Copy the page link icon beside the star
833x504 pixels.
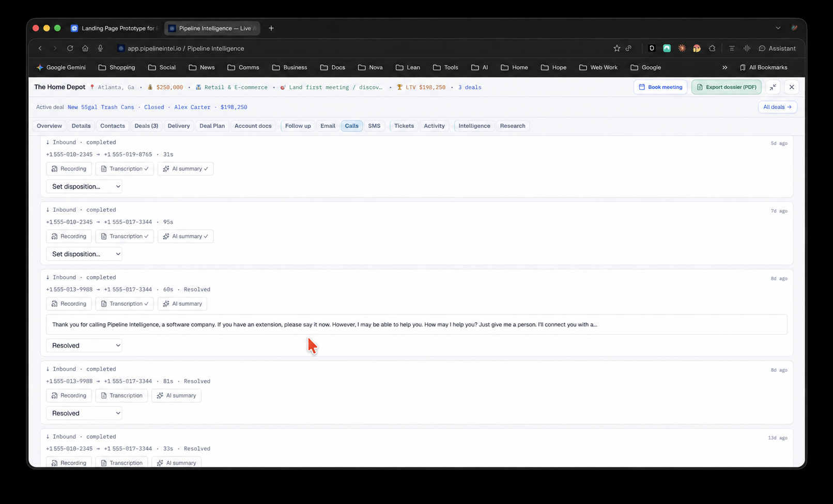click(628, 48)
